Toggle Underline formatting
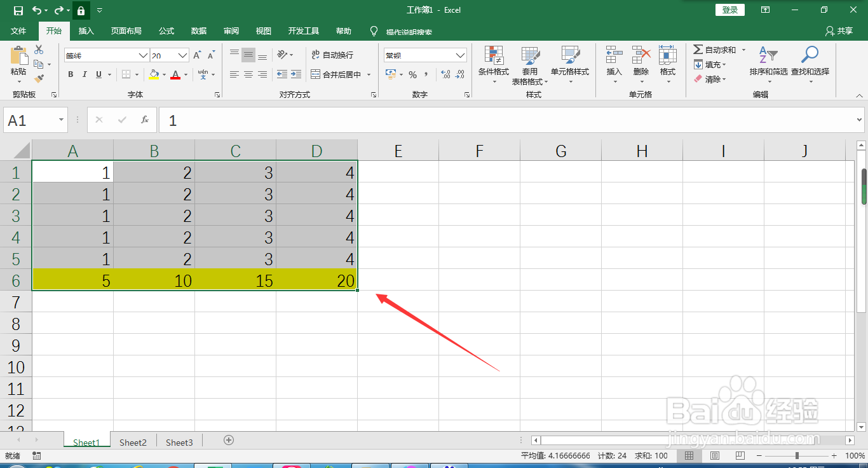 (98, 75)
